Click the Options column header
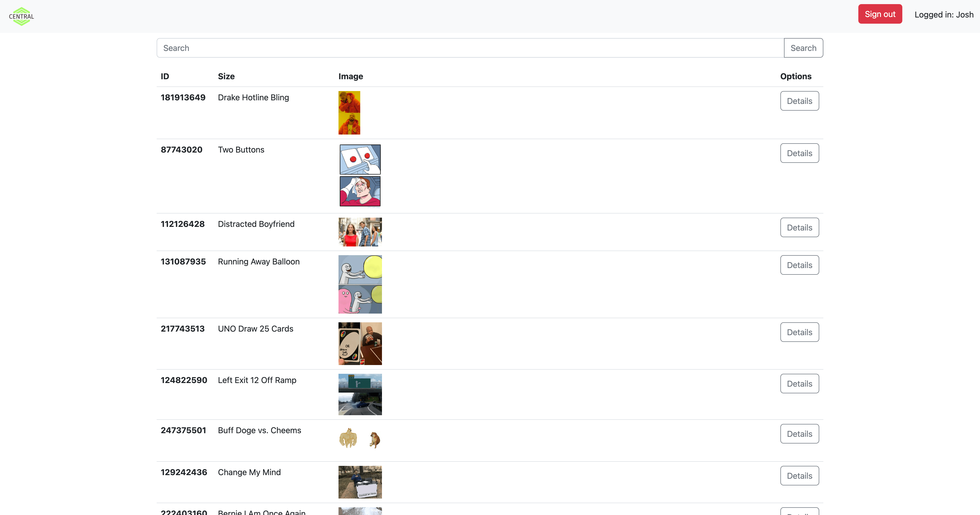The height and width of the screenshot is (515, 980). [x=796, y=76]
